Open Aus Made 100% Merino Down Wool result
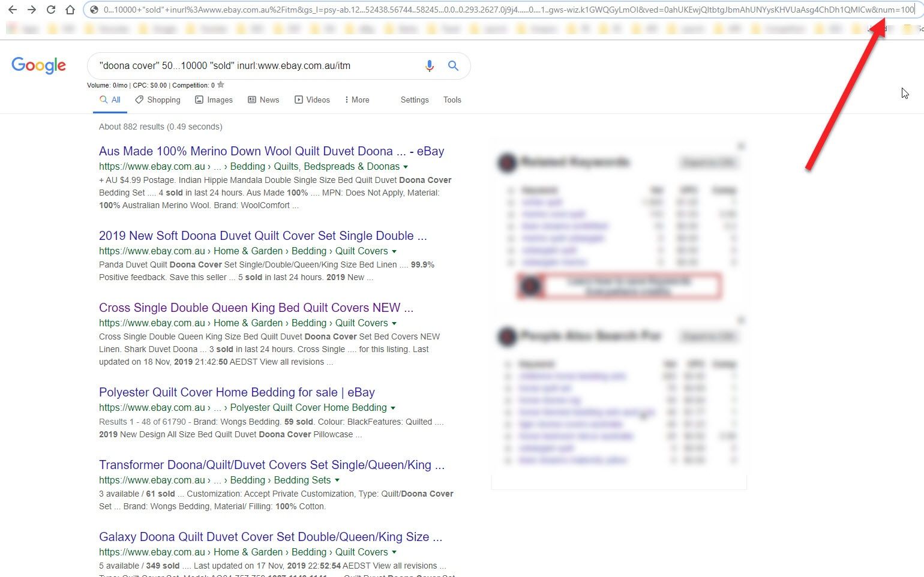 271,151
